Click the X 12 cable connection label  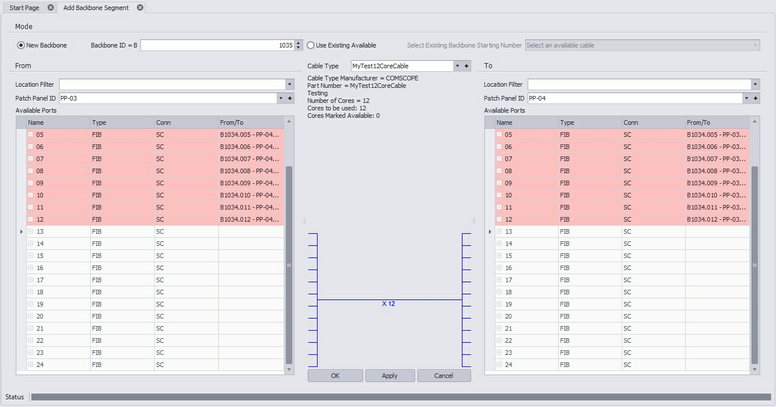[388, 304]
